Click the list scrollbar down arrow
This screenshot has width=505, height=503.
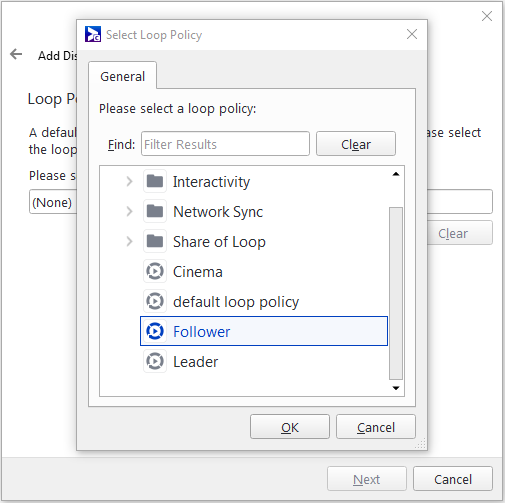point(396,388)
